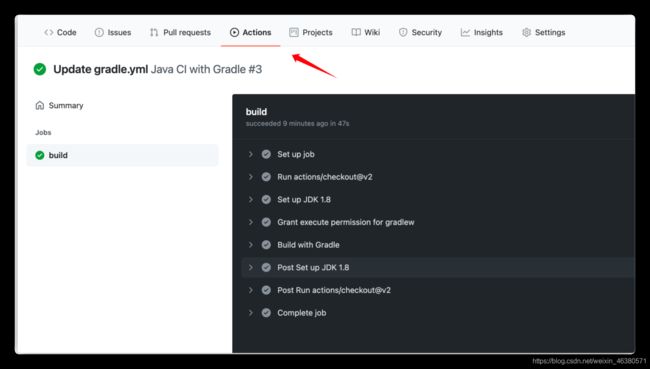Viewport: 650px width, 369px height.
Task: Click the Complete job success checkmark
Action: point(266,313)
